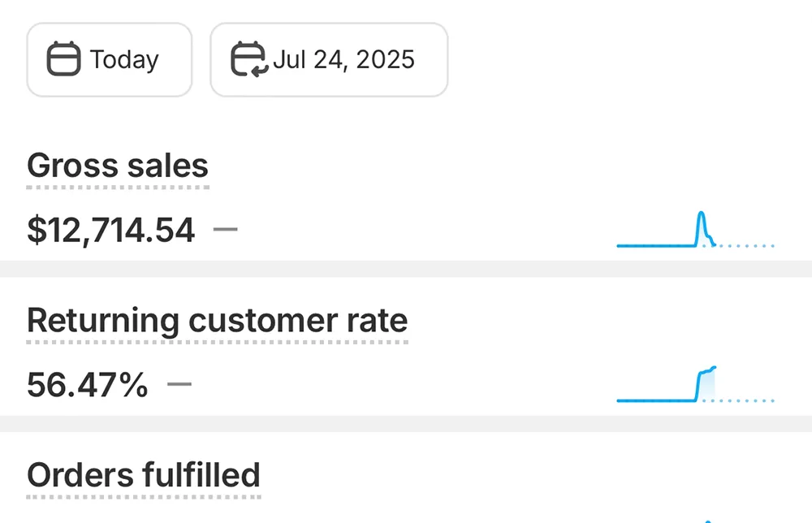Click the peak of the Gross sales sparkline
Screen dimensions: 812x523
702,214
